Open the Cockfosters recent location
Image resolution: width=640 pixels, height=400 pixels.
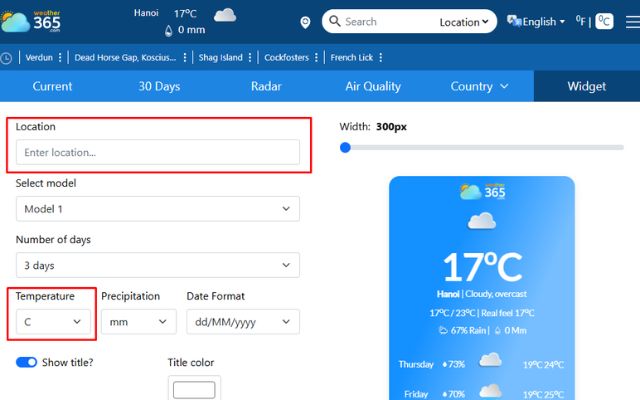tap(287, 58)
